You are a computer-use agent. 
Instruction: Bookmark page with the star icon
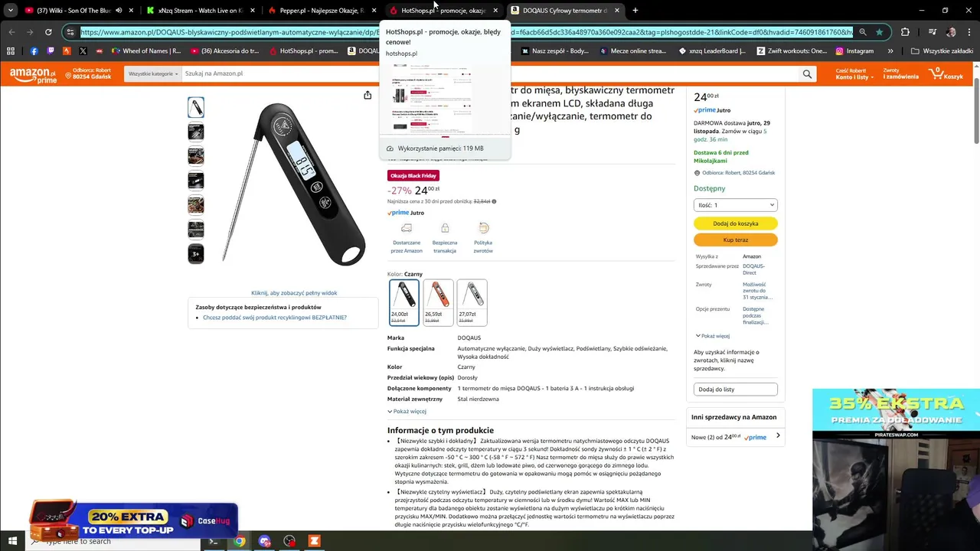coord(879,32)
